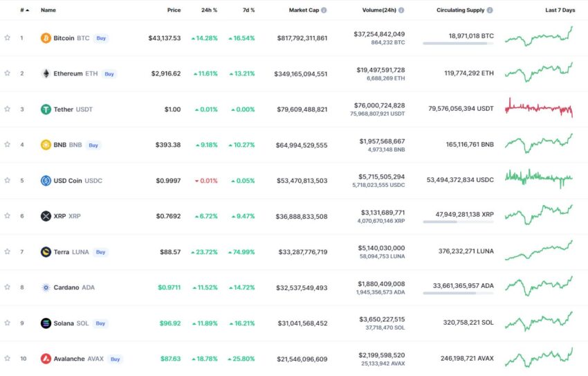Sort by 24h % column header
The width and height of the screenshot is (588, 376).
coord(209,10)
